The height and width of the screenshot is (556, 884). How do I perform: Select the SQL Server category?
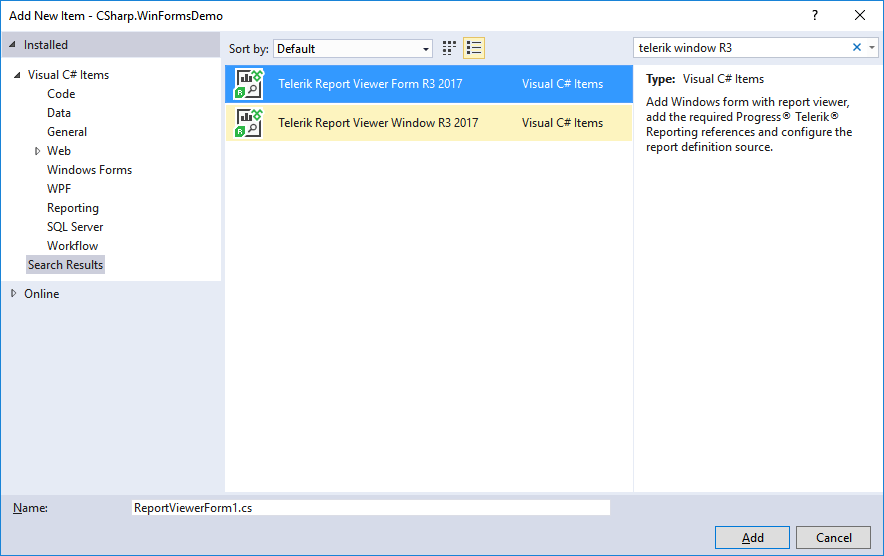pos(75,227)
